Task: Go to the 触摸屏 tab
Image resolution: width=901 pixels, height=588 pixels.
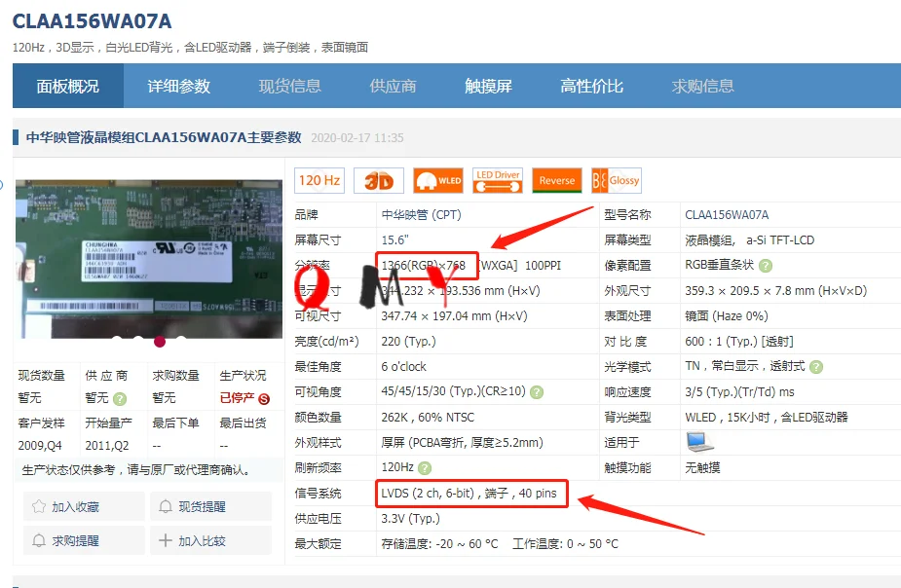Action: (x=488, y=86)
